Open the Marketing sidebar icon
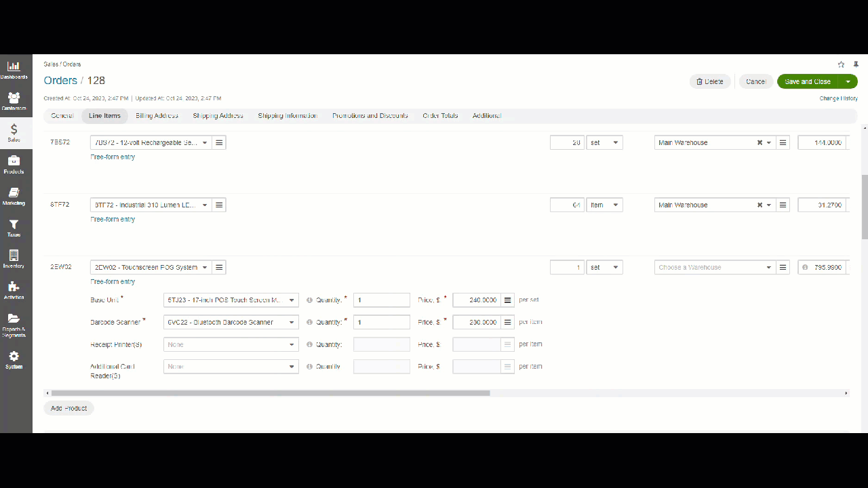868x488 pixels. tap(14, 196)
